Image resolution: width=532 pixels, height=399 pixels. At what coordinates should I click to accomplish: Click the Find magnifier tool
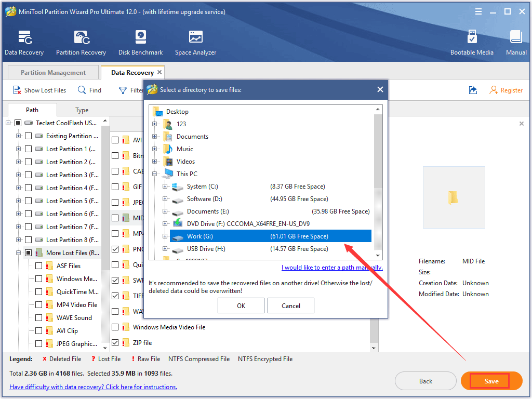pos(82,90)
